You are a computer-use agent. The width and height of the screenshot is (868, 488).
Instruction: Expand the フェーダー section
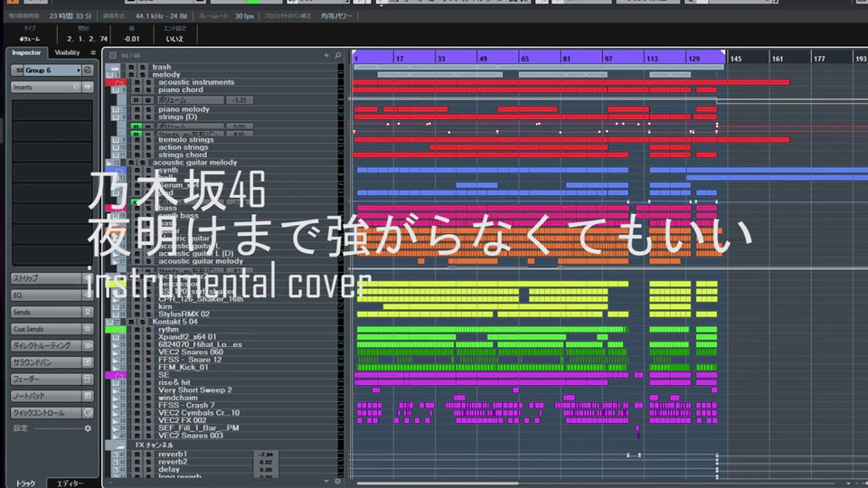click(47, 379)
